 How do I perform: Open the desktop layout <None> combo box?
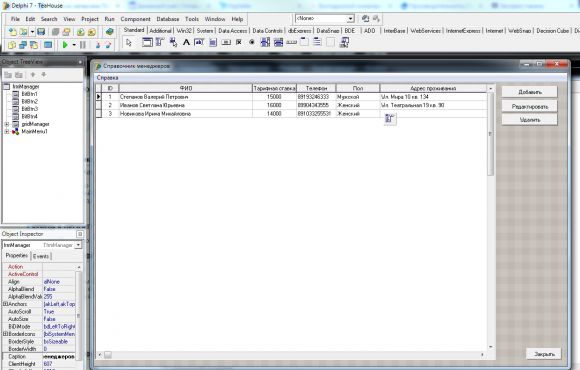click(x=350, y=18)
